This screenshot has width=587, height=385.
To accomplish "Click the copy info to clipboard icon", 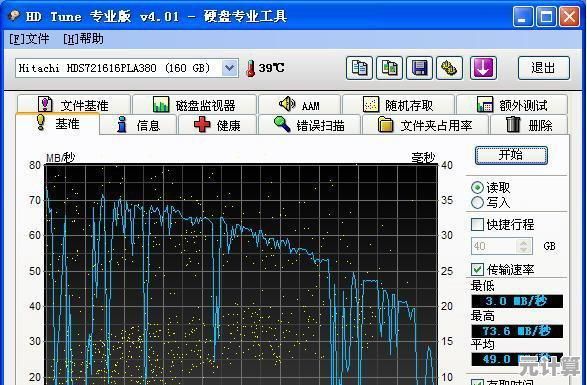I will coord(359,68).
